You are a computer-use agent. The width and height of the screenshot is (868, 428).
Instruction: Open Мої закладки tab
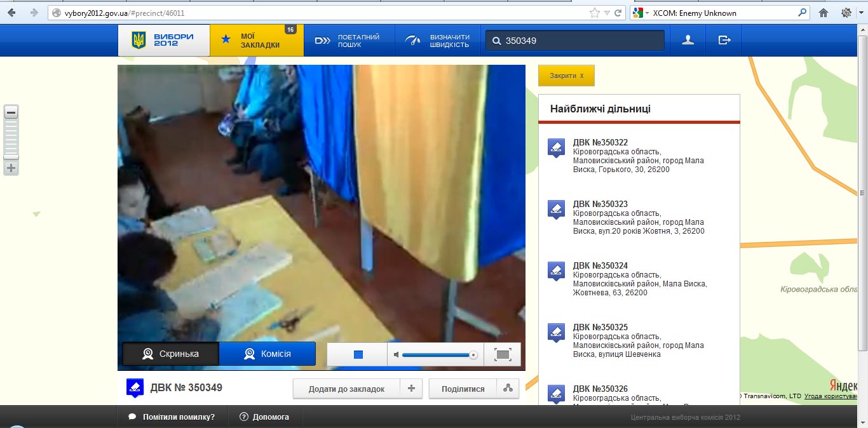click(x=257, y=41)
